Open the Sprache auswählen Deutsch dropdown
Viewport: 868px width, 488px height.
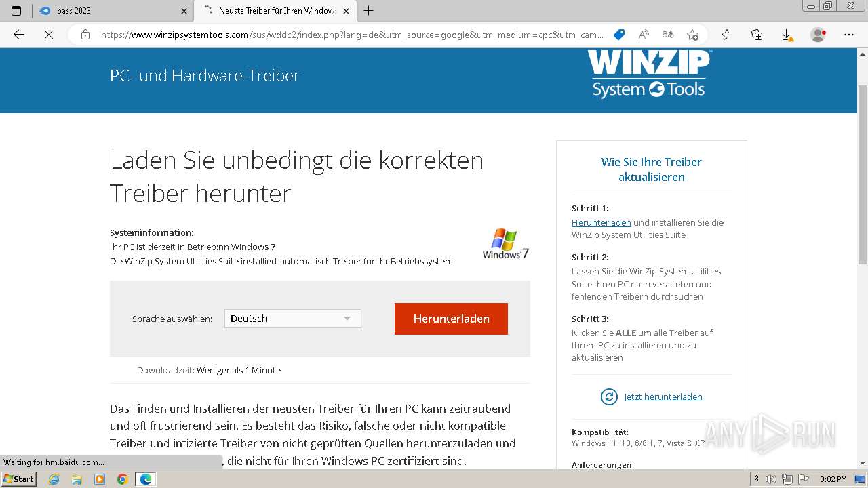click(292, 319)
